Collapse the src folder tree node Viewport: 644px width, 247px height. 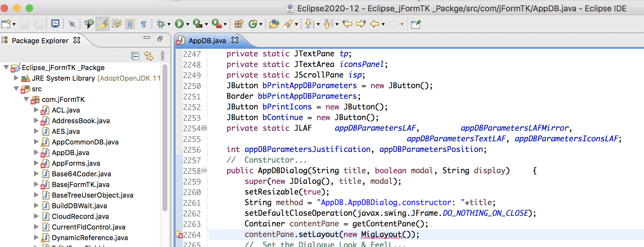point(17,89)
